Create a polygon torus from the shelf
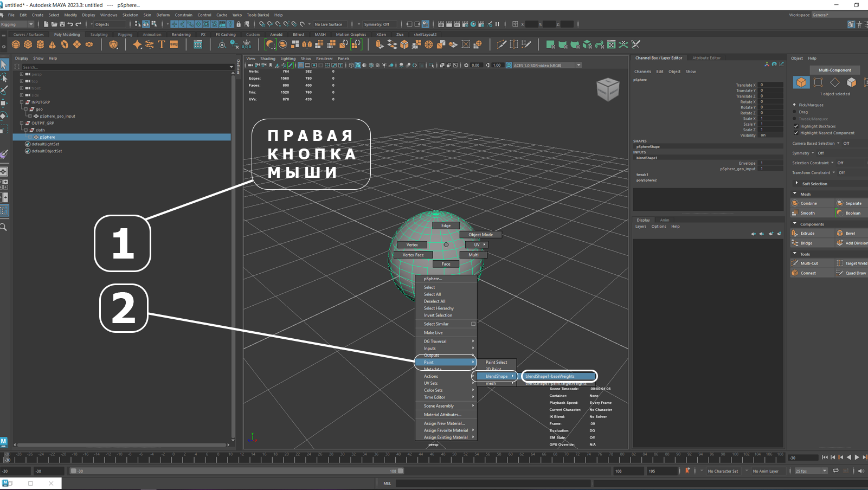 [x=65, y=44]
